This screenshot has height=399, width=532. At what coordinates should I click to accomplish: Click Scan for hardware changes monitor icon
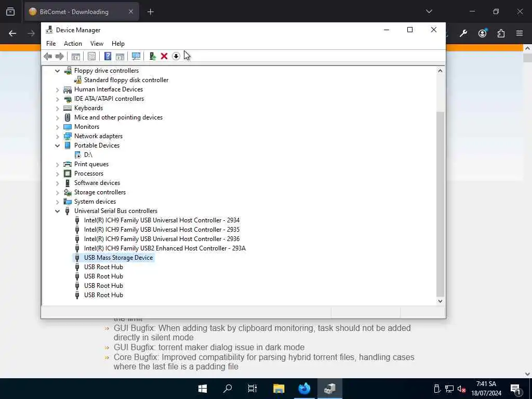tap(136, 56)
